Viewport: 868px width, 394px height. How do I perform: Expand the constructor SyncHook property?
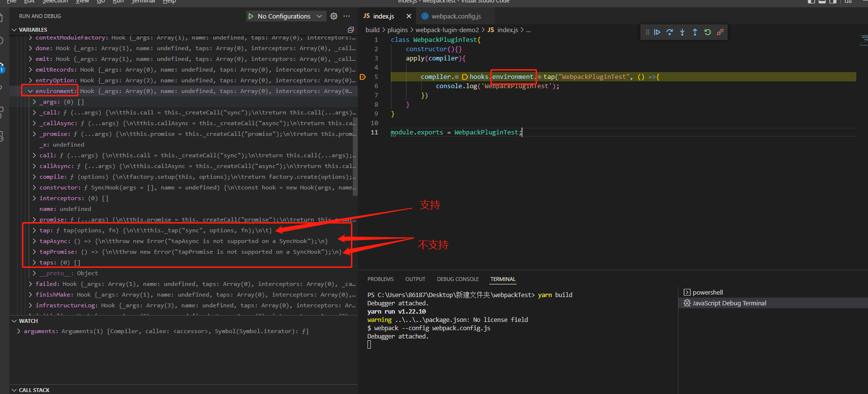pos(34,188)
